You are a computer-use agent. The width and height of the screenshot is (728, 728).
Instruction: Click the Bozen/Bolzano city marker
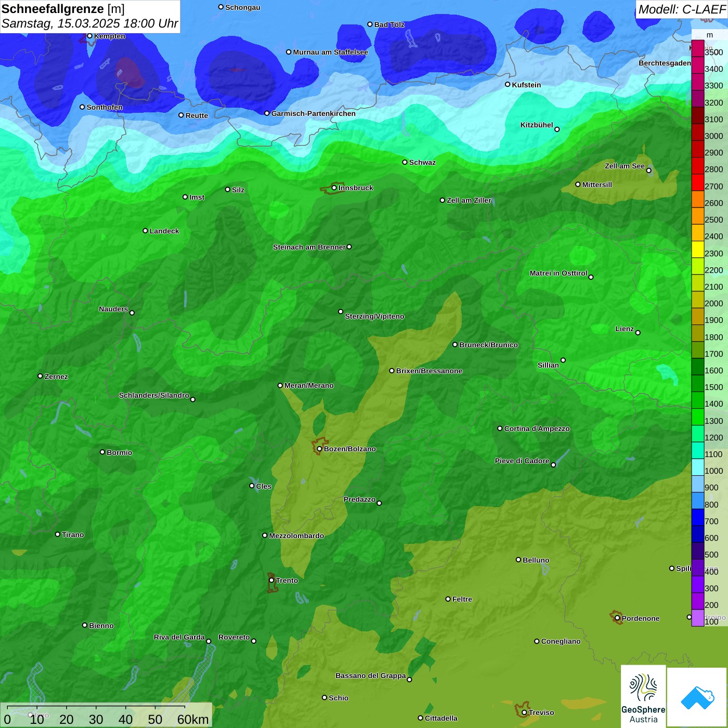[x=320, y=449]
